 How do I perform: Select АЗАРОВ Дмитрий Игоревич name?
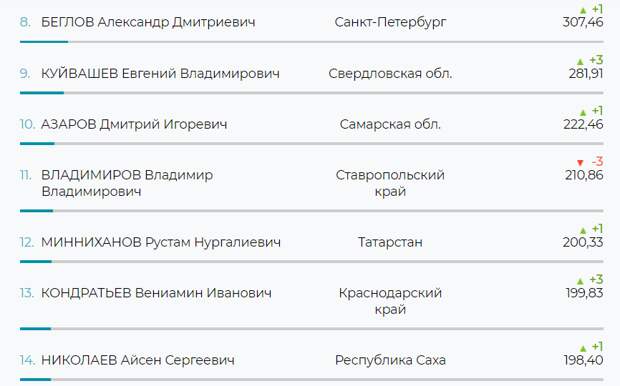(x=134, y=125)
